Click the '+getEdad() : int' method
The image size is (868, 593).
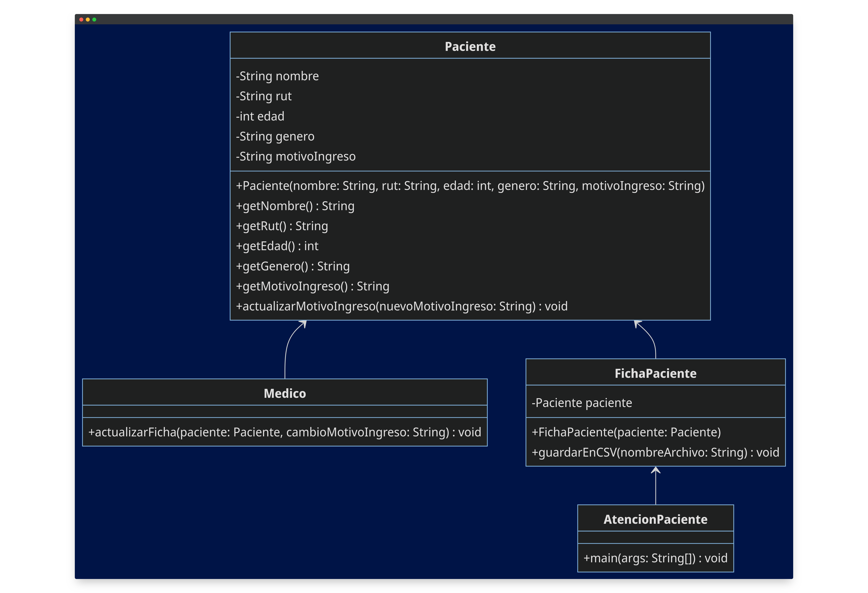(277, 246)
